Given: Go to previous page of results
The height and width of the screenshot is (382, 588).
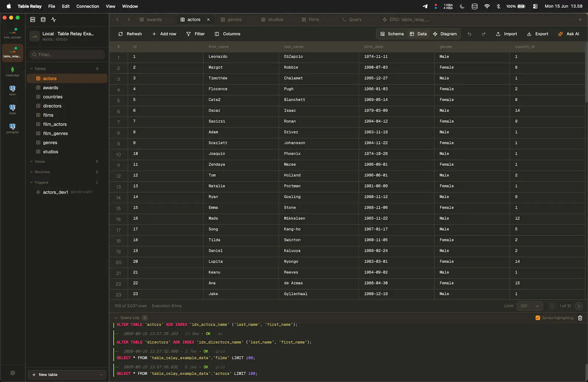Looking at the screenshot, I should [x=552, y=306].
